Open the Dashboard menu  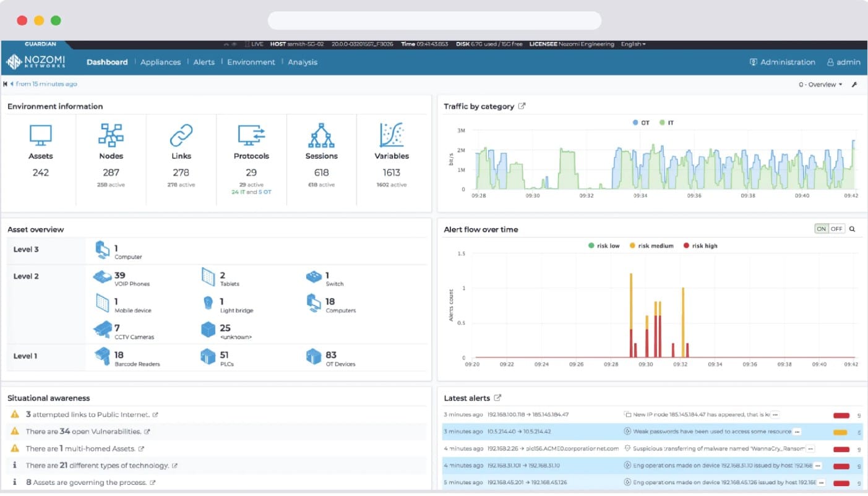tap(107, 62)
